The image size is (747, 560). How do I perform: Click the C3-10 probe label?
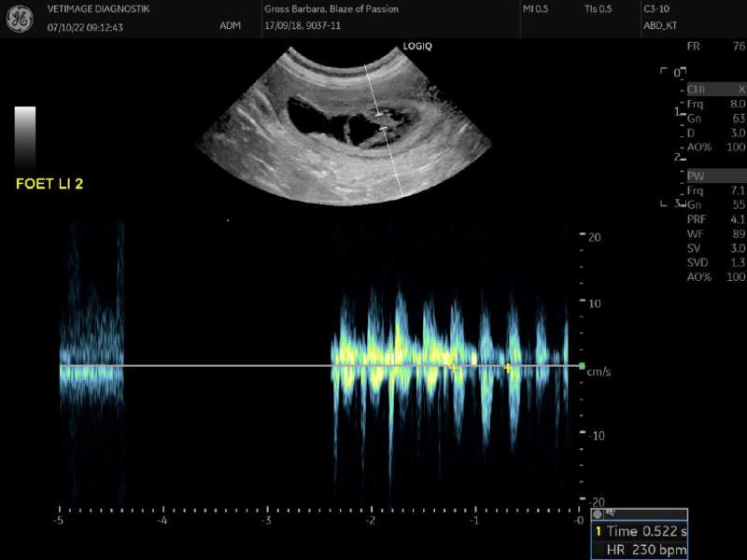pos(655,9)
